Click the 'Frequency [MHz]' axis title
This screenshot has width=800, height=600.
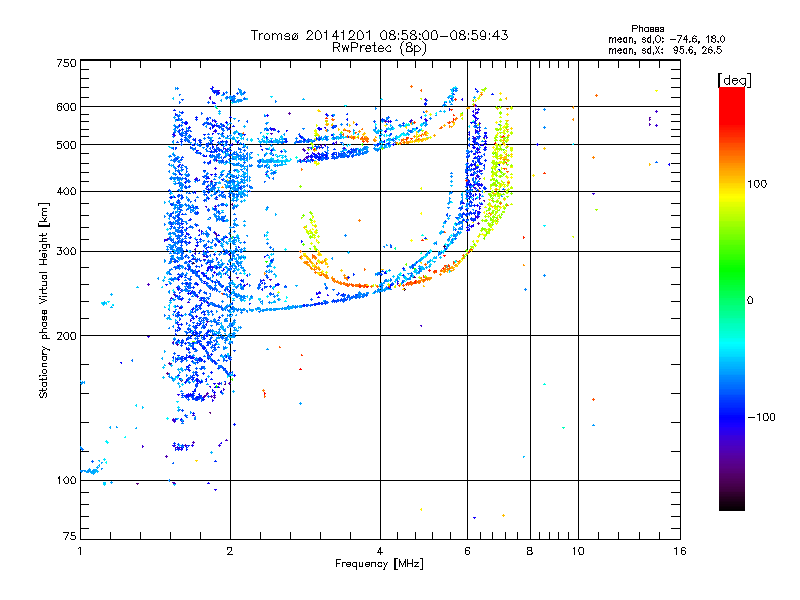click(379, 564)
